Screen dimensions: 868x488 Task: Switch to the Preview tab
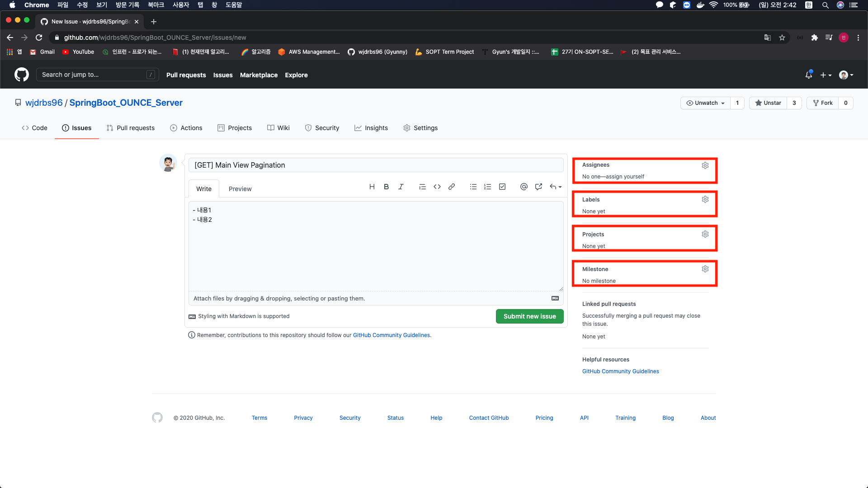pos(240,189)
